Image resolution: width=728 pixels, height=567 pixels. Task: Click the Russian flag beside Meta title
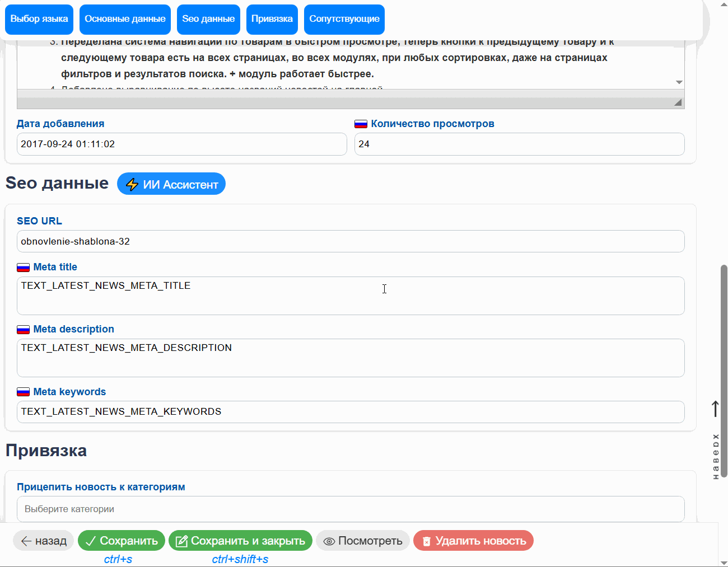[23, 268]
